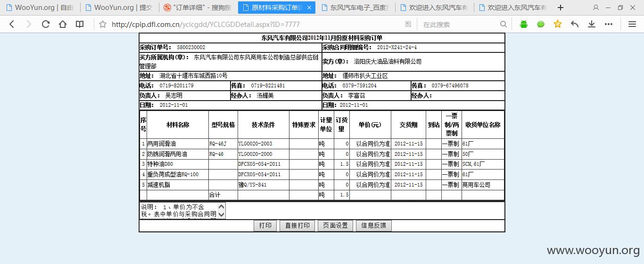
Task: Click the 直接打印 button
Action: point(297,226)
